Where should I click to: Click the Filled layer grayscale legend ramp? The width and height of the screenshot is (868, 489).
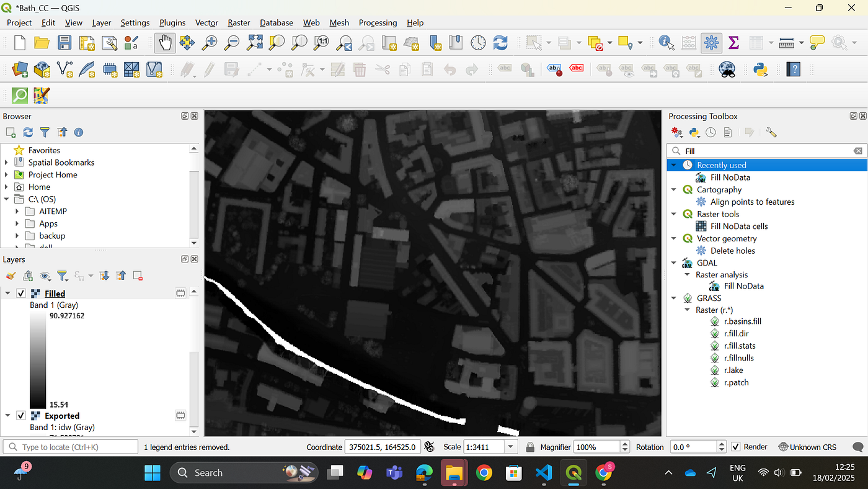point(37,360)
